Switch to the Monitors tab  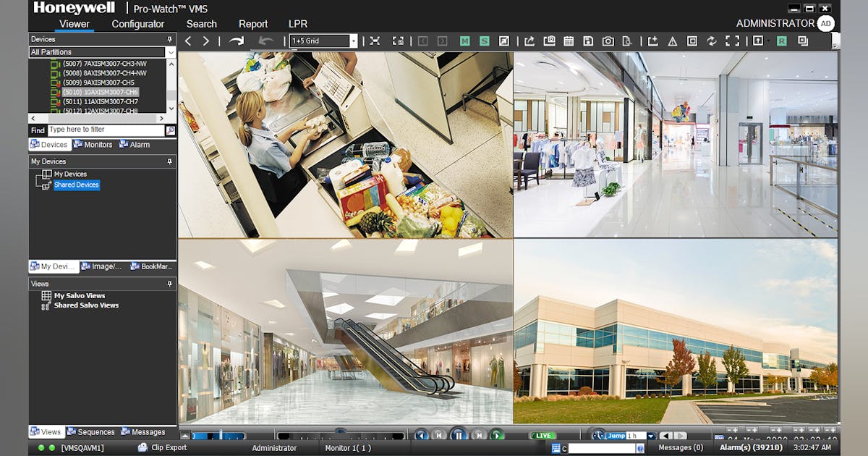coord(93,145)
